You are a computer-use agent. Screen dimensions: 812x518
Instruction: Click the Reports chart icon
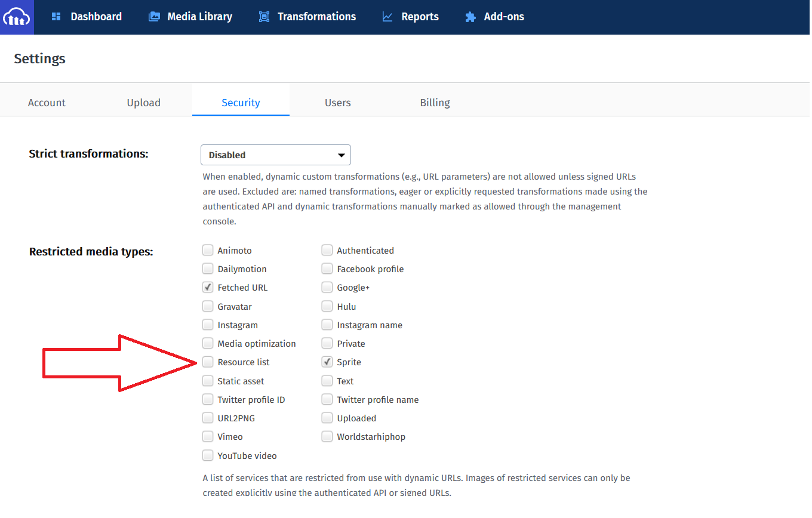click(387, 17)
